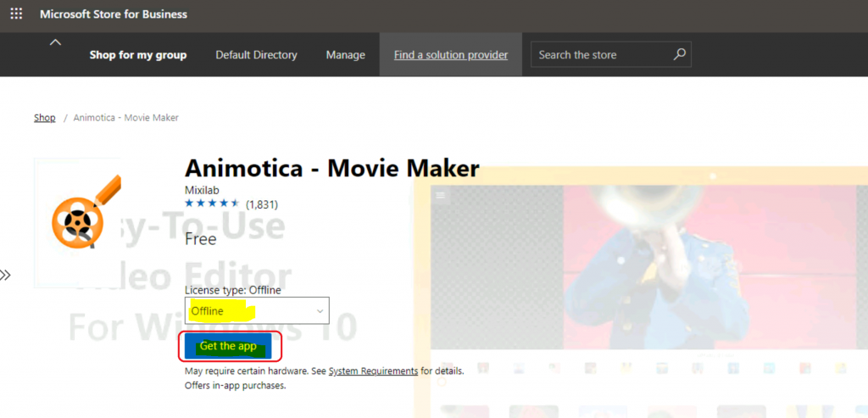
Task: Click the Get the app button
Action: click(x=228, y=346)
